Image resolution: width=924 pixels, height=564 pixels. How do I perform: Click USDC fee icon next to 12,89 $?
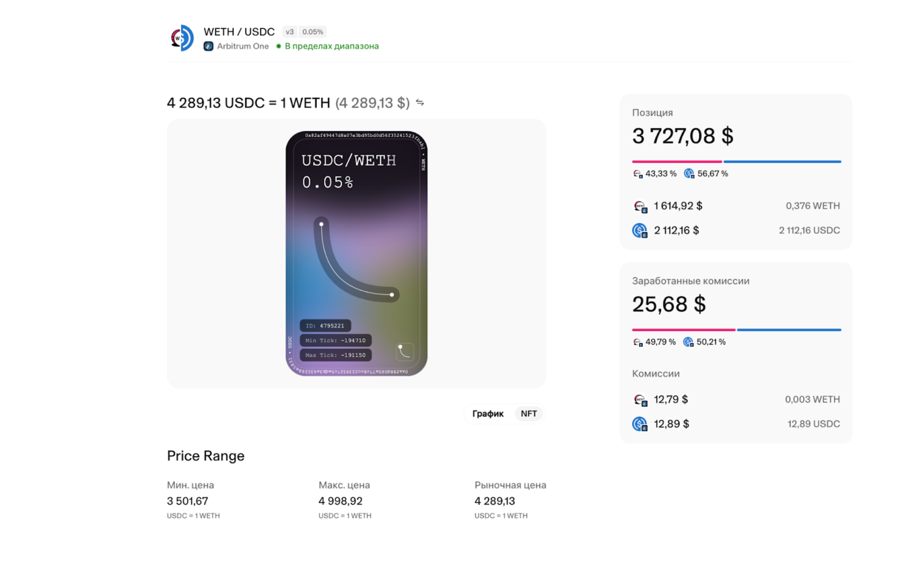pos(640,423)
